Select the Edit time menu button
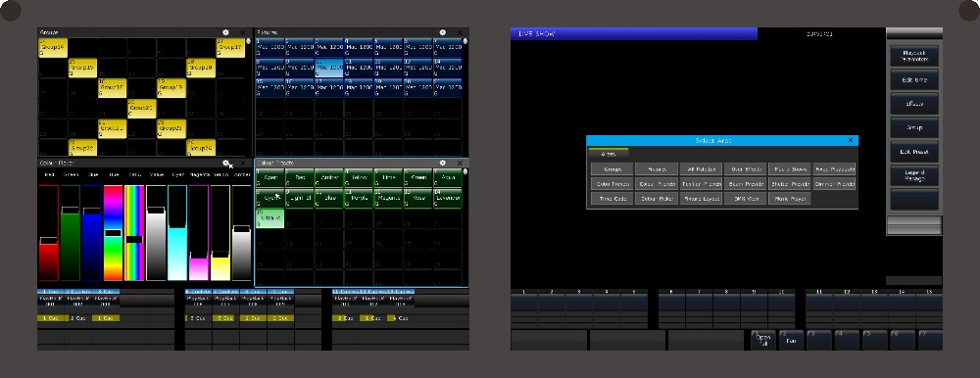The height and width of the screenshot is (378, 980). point(914,80)
